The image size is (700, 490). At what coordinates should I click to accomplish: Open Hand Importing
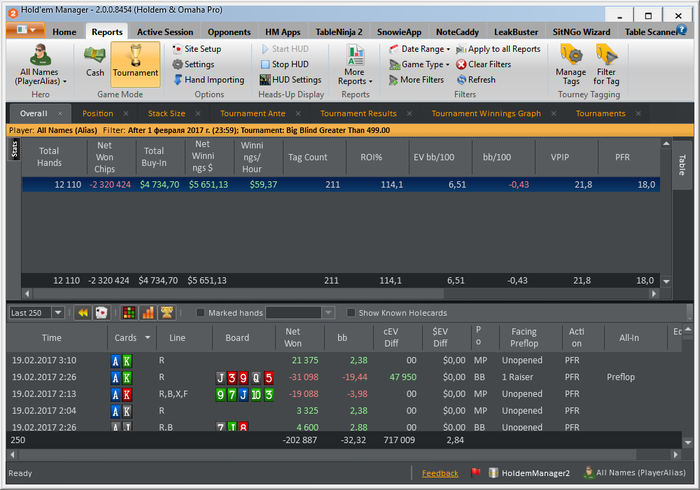(208, 80)
